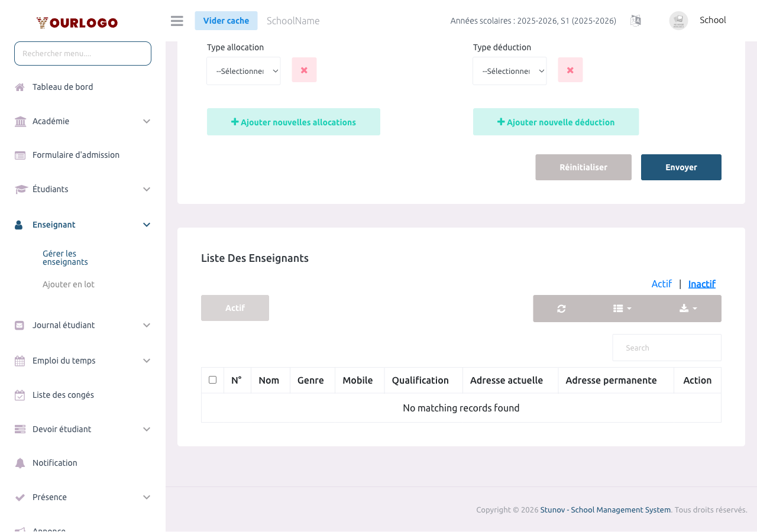This screenshot has height=532, width=757.
Task: Remove allocation row with pink X
Action: [x=304, y=70]
